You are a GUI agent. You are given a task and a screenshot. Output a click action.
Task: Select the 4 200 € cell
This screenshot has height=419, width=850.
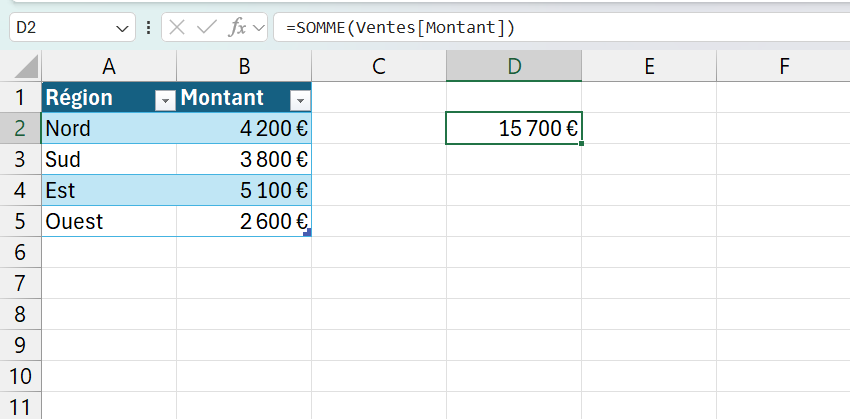click(244, 128)
